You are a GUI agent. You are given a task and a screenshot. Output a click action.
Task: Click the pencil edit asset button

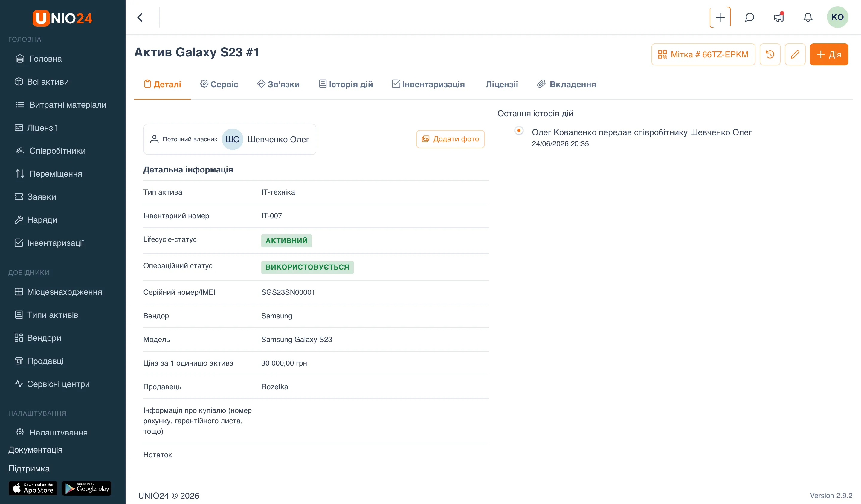[795, 54]
